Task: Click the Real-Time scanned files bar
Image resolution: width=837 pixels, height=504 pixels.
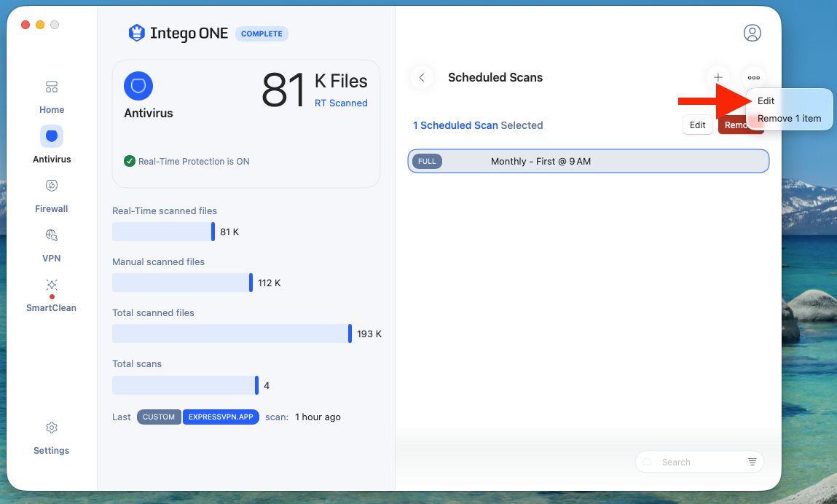Action: [163, 232]
